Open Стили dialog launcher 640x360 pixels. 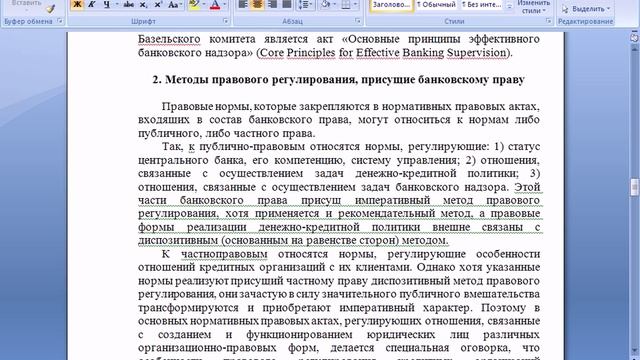point(549,21)
